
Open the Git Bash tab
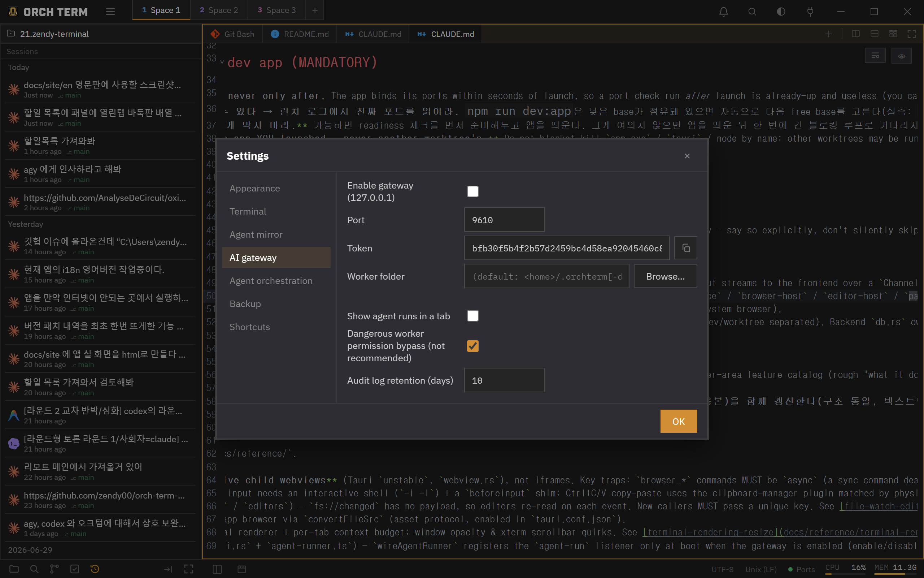point(232,34)
